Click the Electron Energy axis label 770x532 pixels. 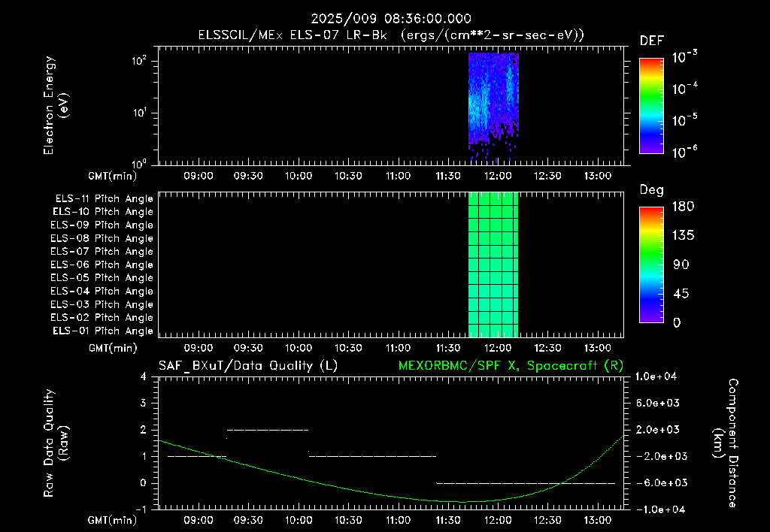[x=56, y=105]
